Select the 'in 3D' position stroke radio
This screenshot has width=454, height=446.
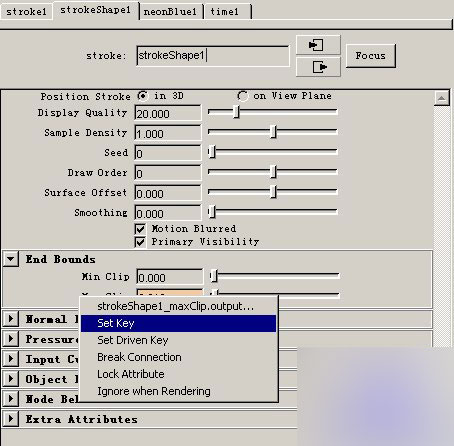(142, 96)
